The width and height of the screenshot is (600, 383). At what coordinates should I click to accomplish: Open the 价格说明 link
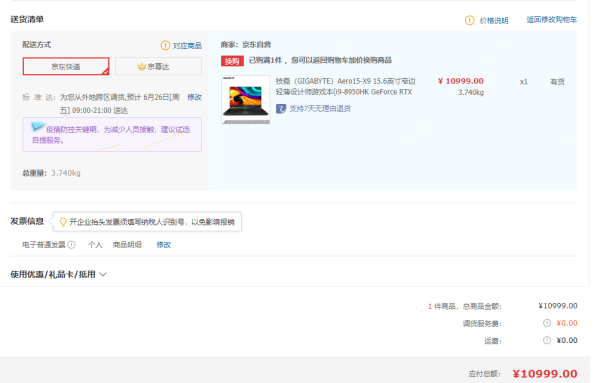click(x=494, y=21)
